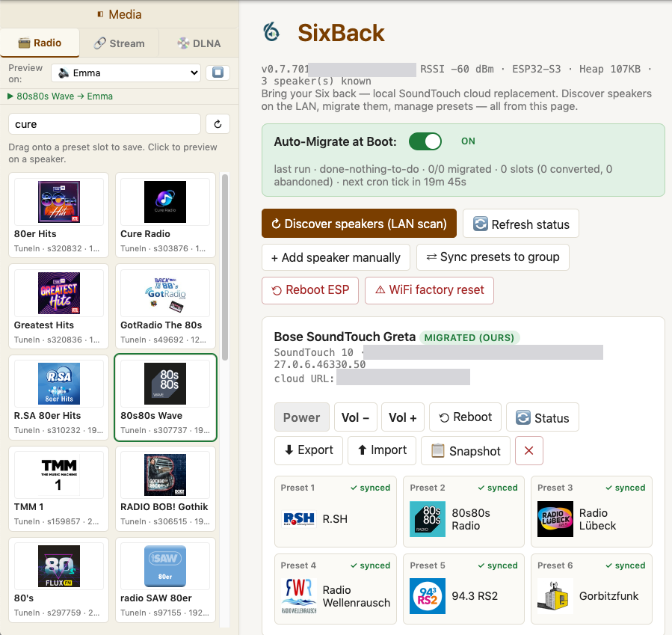Screen dimensions: 672x635
Task: Click the Gorbitzfunk logo in Preset 6
Action: (x=555, y=595)
